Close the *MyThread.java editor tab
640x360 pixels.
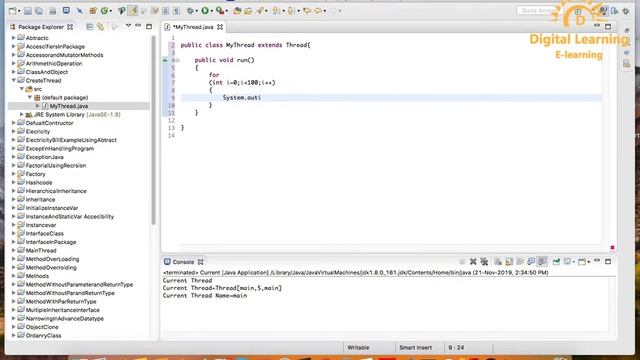pyautogui.click(x=220, y=27)
